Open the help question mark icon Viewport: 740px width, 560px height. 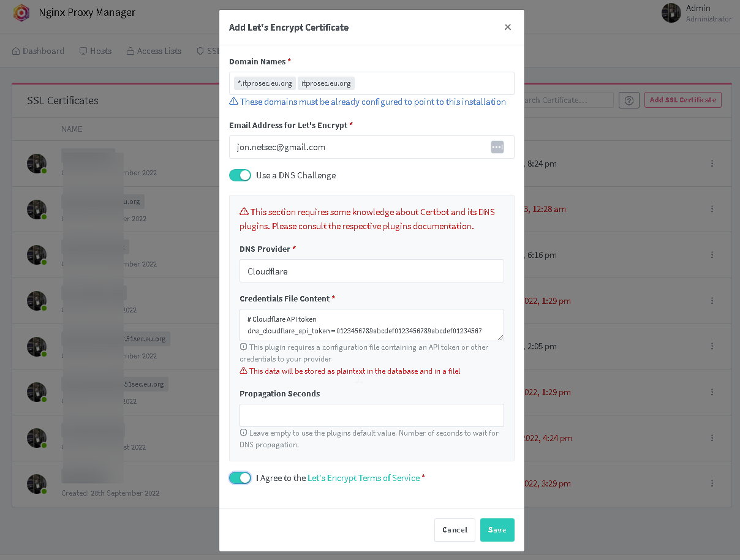[x=629, y=100]
